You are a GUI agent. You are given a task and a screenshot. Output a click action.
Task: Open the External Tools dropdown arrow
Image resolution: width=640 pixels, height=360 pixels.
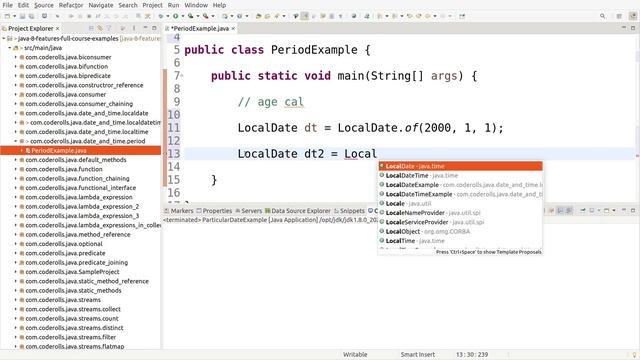[213, 16]
